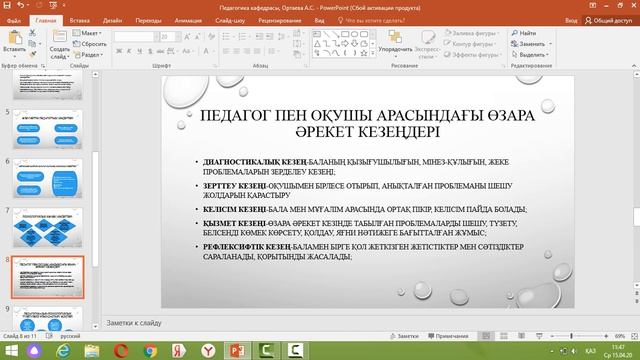This screenshot has height=360, width=640.
Task: Switch to slide sorter view icon
Action: [x=504, y=336]
